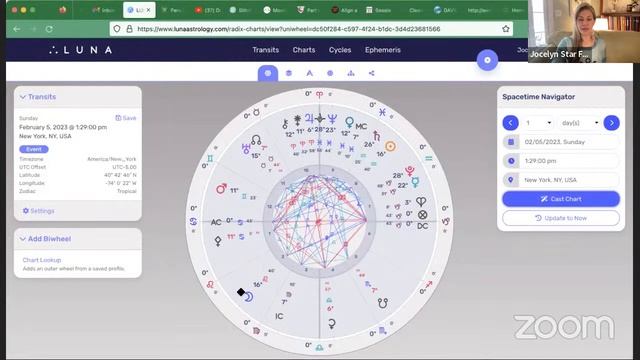Select the Venus glyph near MC
Viewport: 640px width, 360px height.
coord(349,122)
